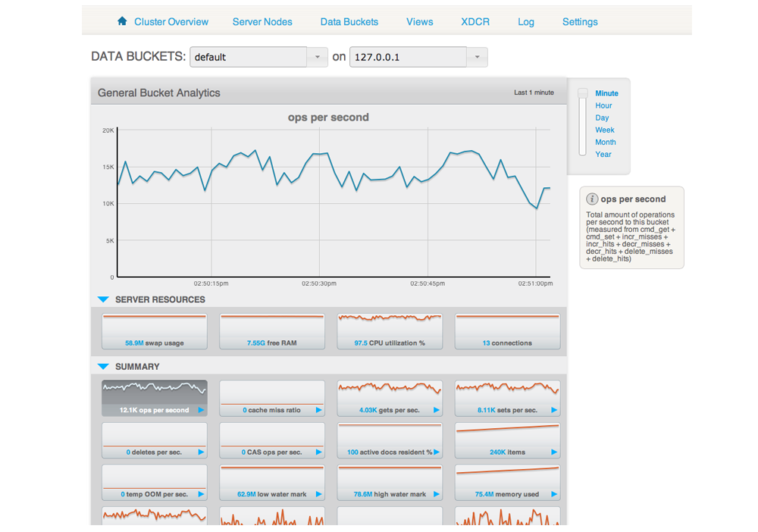Switch to the XDCR tab

(475, 22)
